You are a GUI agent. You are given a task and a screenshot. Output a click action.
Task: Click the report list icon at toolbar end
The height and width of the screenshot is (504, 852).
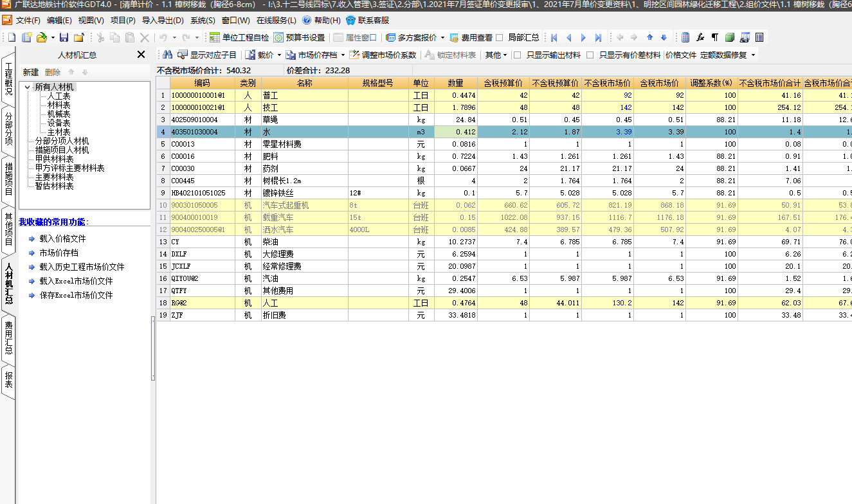759,38
